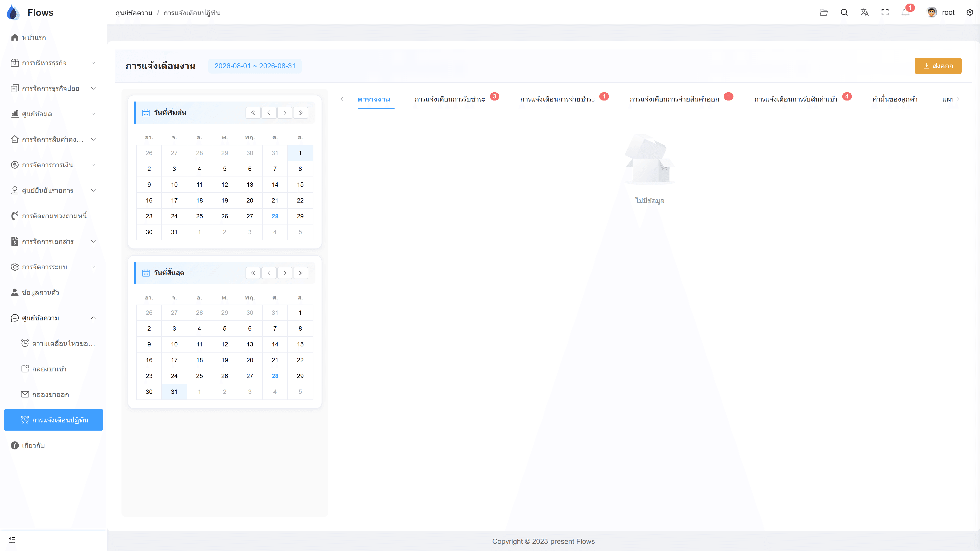The width and height of the screenshot is (980, 551).
Task: Expand การบริหารธุรกิจ menu
Action: 53,63
